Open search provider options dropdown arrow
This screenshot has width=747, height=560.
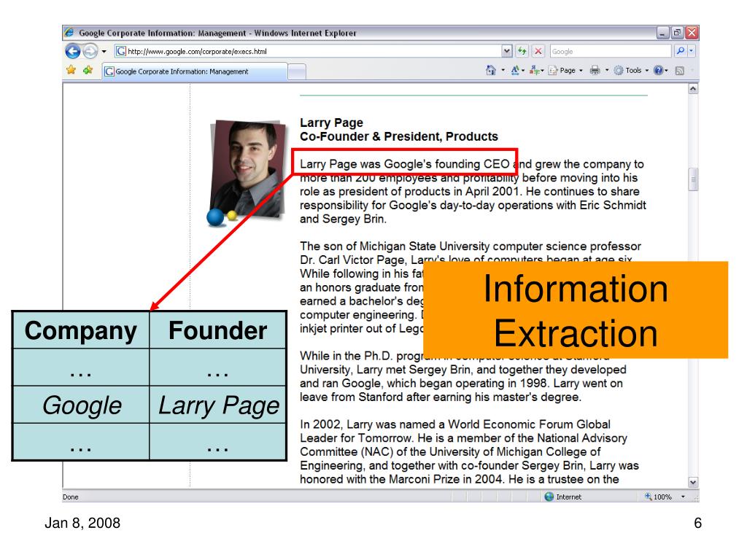coord(692,51)
